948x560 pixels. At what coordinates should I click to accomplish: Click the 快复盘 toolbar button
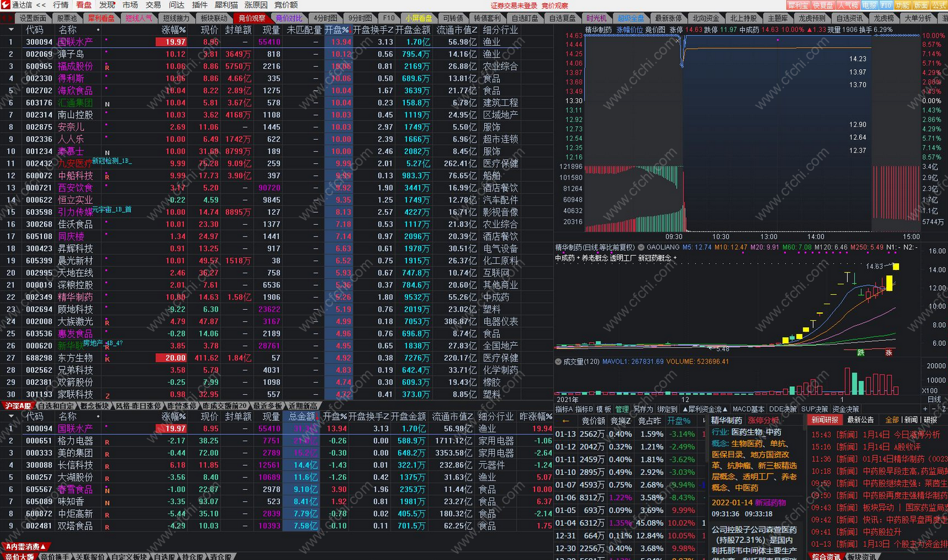click(x=823, y=5)
